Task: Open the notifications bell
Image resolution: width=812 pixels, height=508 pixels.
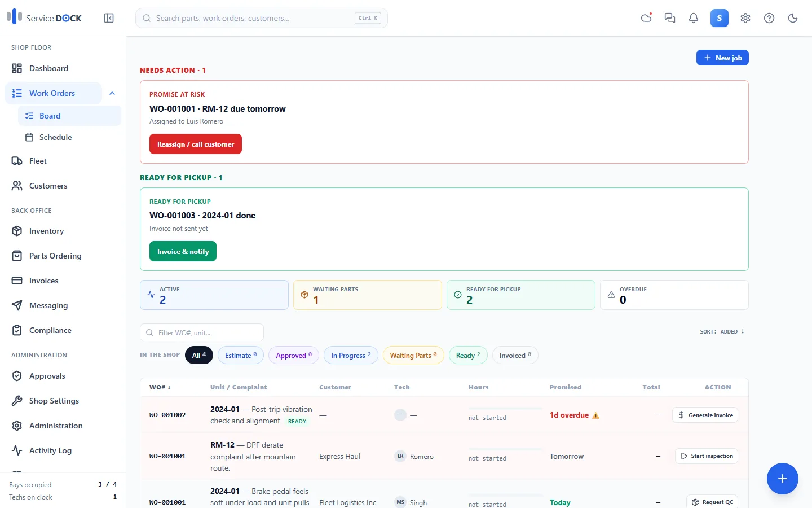Action: (694, 18)
